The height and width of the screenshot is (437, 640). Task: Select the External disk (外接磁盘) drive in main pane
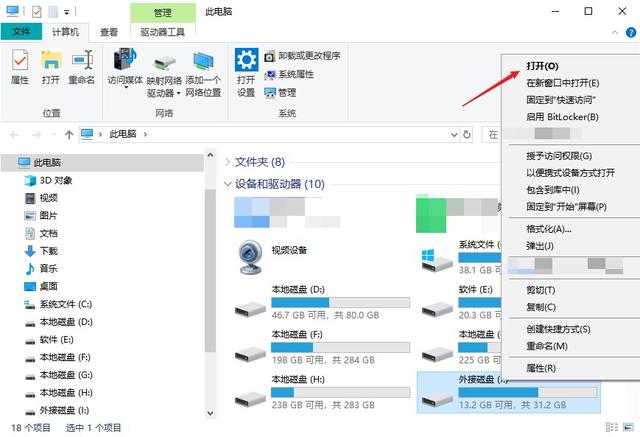coord(508,392)
